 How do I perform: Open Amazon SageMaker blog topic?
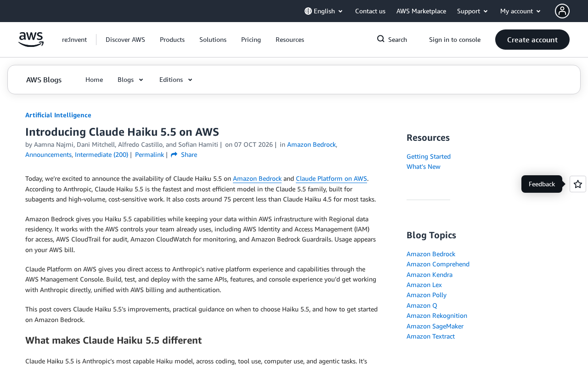tap(435, 326)
